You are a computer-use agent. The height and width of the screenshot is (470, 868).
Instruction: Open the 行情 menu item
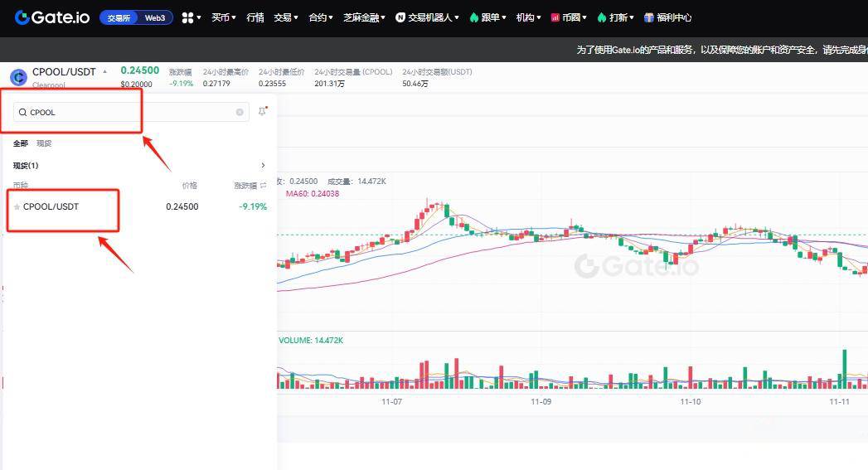(x=255, y=17)
